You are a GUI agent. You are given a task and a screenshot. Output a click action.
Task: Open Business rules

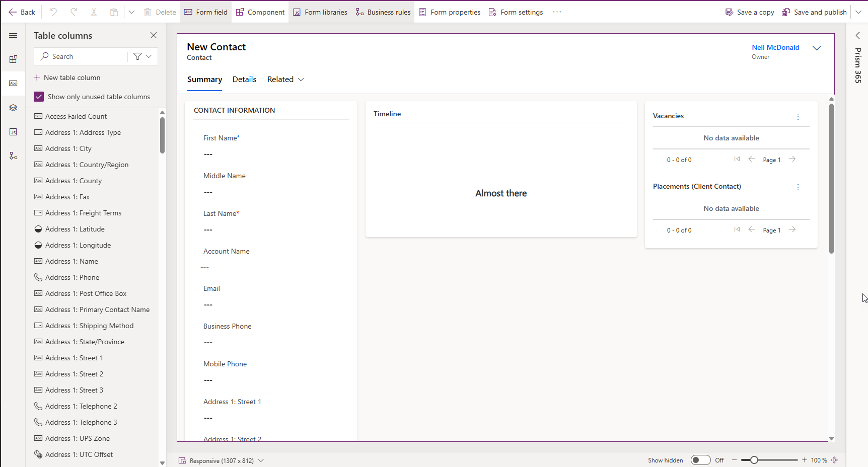383,12
